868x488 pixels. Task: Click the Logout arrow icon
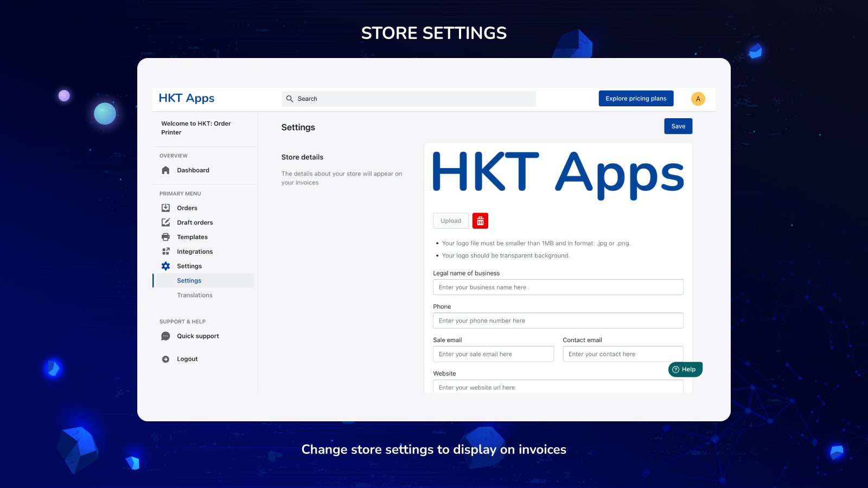click(165, 358)
